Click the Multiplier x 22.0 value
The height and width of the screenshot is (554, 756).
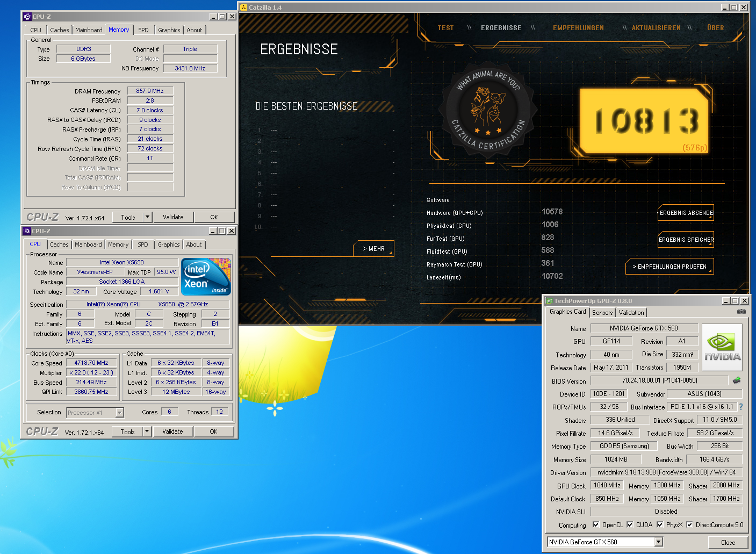[91, 373]
